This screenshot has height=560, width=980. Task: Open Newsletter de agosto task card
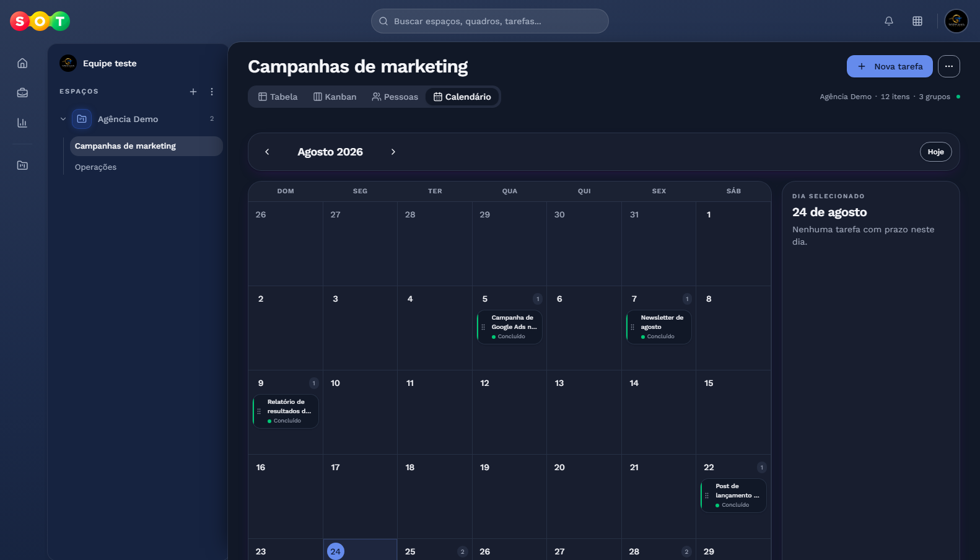click(x=658, y=327)
